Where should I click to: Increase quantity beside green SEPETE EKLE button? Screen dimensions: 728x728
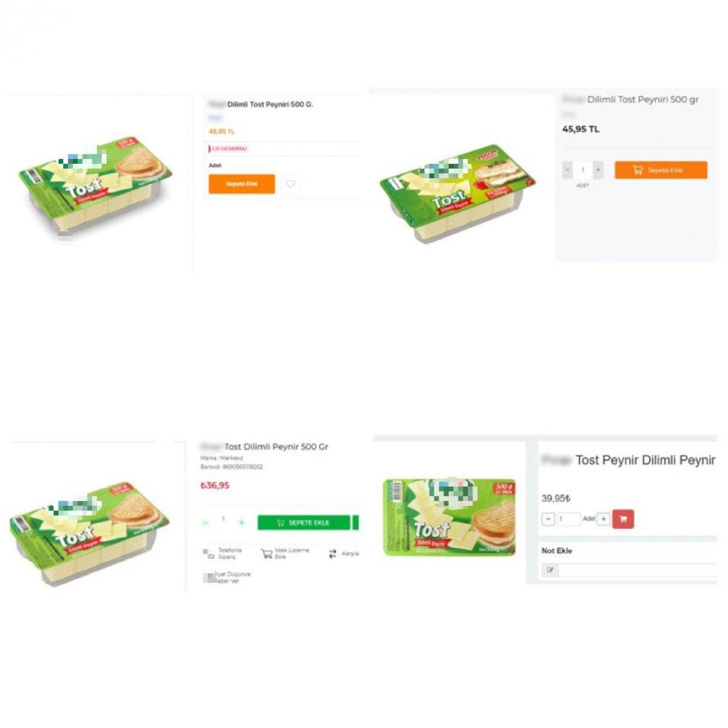tap(241, 522)
